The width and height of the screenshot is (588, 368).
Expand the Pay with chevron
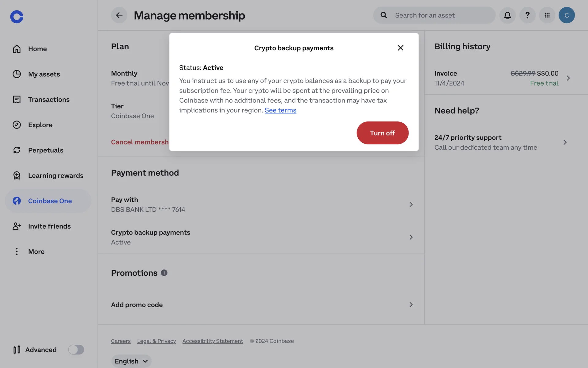[411, 205]
